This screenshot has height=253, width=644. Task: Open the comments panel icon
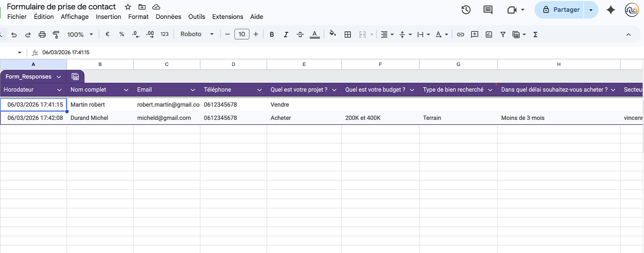coord(488,10)
